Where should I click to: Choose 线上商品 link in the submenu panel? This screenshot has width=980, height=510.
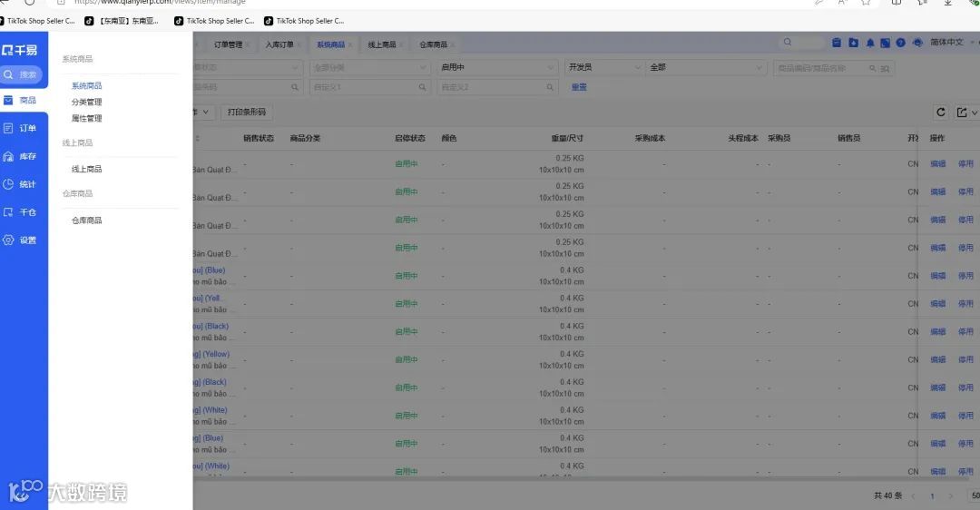86,169
